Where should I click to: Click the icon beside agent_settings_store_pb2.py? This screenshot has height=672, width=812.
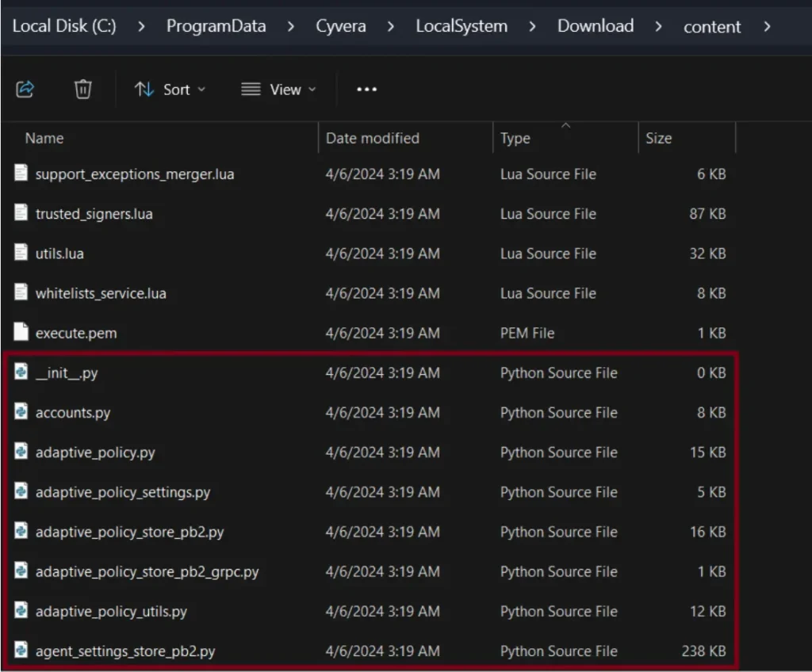tap(21, 651)
